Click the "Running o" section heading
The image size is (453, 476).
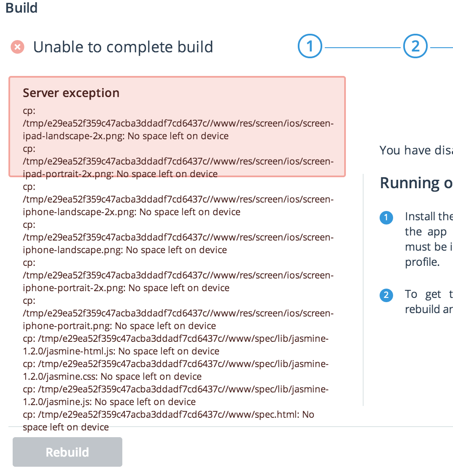pos(416,183)
